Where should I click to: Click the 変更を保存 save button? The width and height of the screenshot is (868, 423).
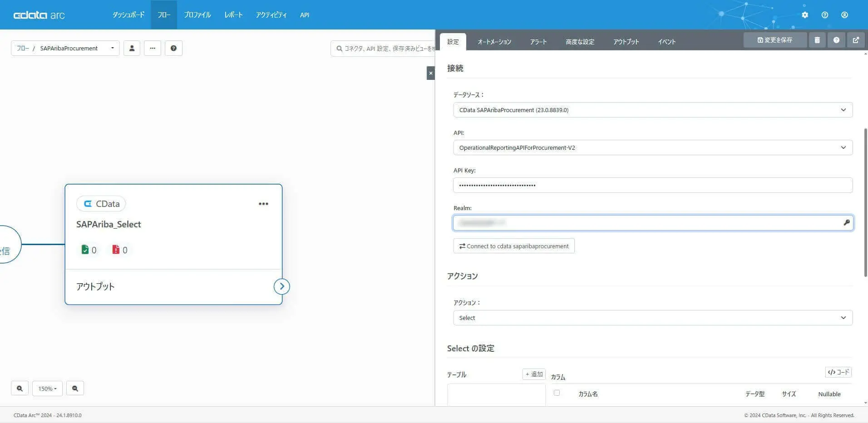click(x=775, y=40)
